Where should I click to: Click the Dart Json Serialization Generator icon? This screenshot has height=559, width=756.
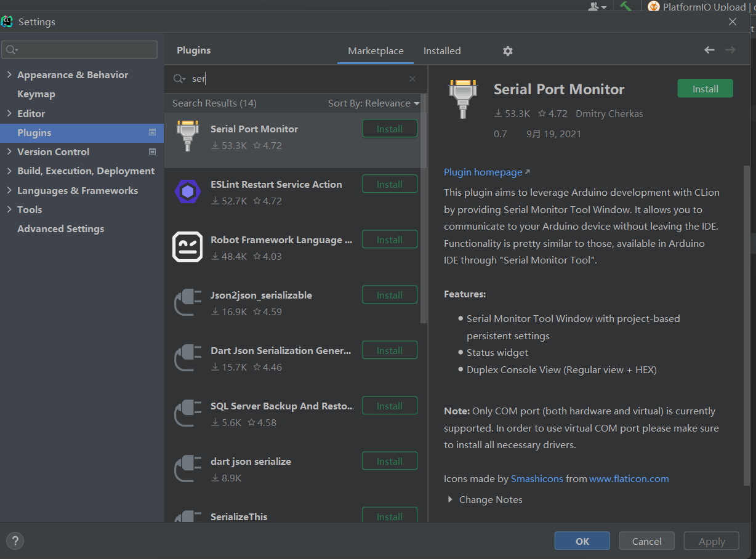click(188, 358)
